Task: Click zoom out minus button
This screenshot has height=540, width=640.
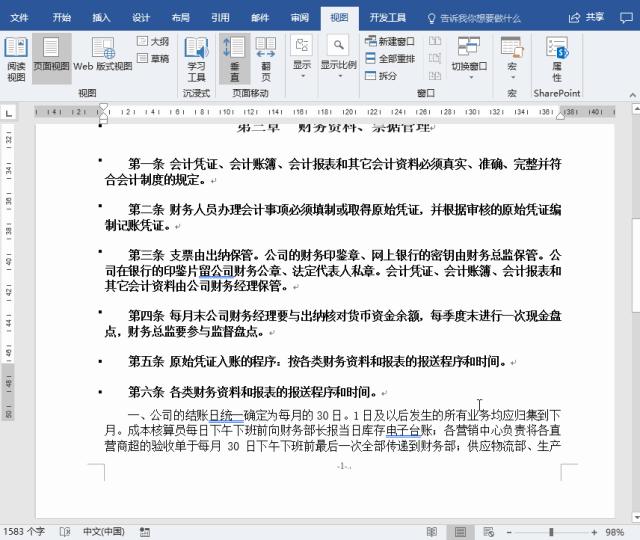Action: tap(509, 532)
